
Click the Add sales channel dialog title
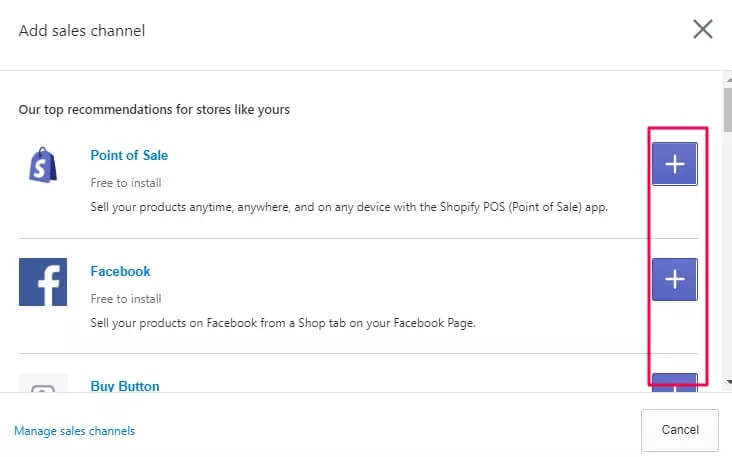pos(82,31)
